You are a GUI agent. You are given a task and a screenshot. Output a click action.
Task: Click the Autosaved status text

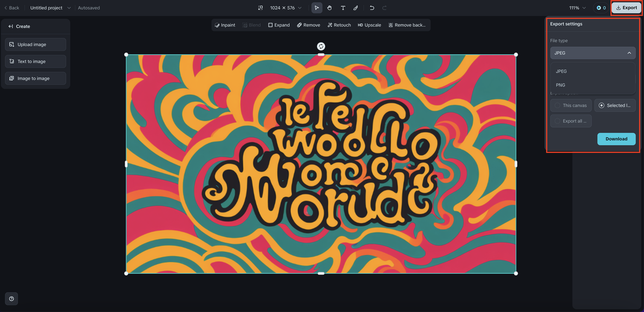(x=89, y=8)
